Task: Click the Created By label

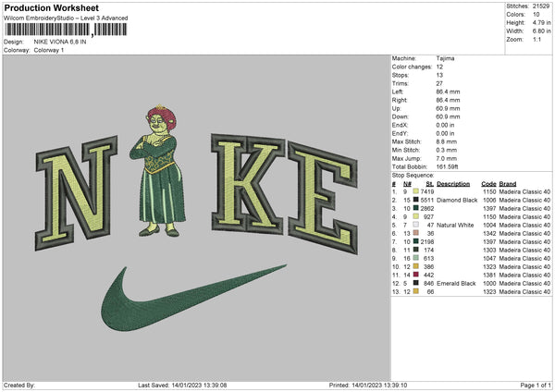Action: pyautogui.click(x=19, y=385)
